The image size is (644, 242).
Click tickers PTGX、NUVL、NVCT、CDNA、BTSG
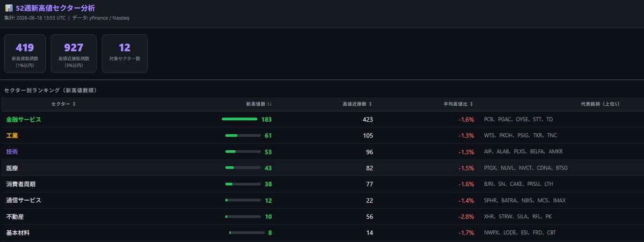click(525, 168)
